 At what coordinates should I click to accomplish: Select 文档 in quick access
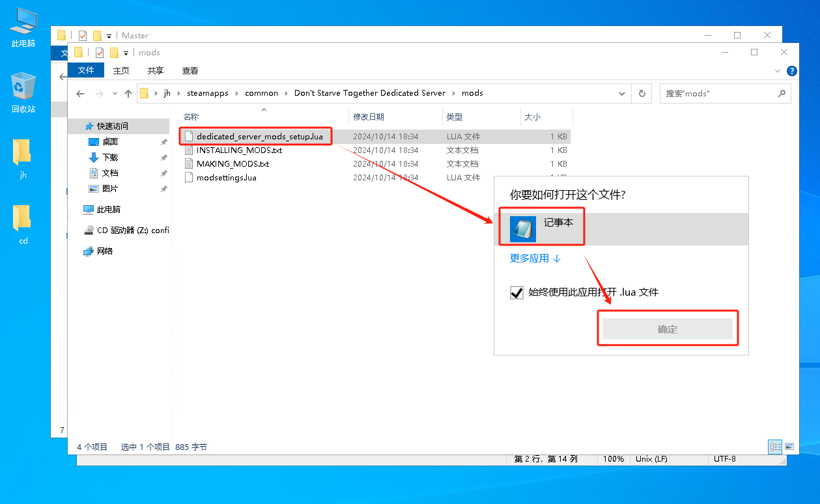(110, 173)
